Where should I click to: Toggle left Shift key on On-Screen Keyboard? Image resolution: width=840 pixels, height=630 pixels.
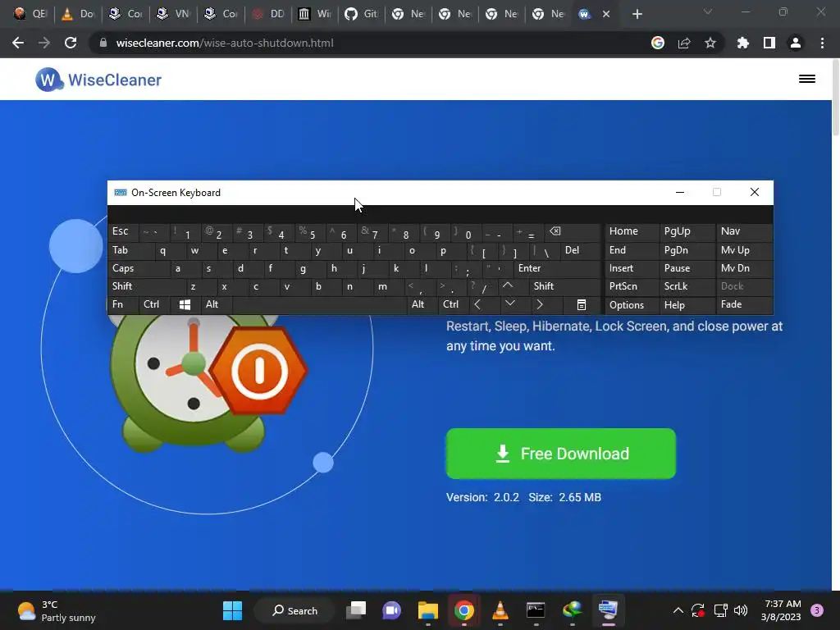147,286
